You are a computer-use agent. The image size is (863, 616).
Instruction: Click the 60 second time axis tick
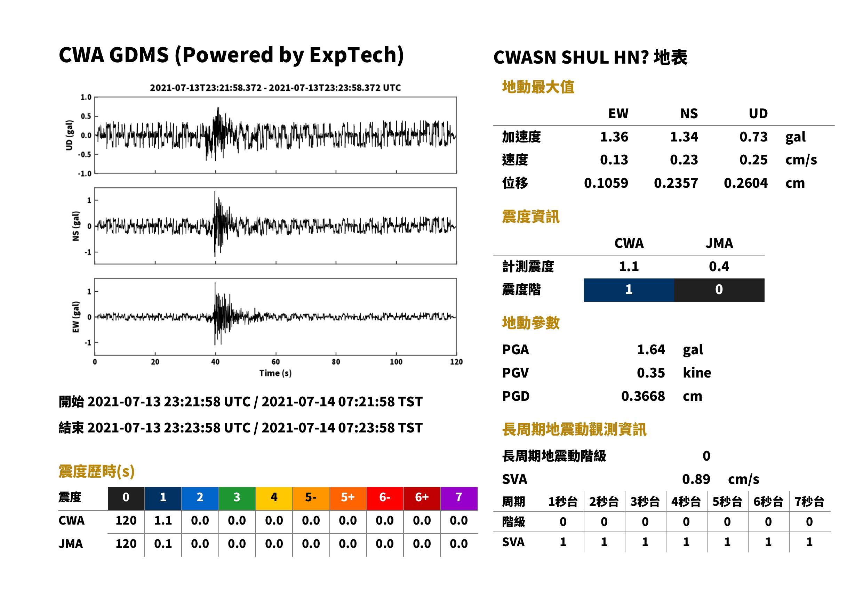[275, 362]
